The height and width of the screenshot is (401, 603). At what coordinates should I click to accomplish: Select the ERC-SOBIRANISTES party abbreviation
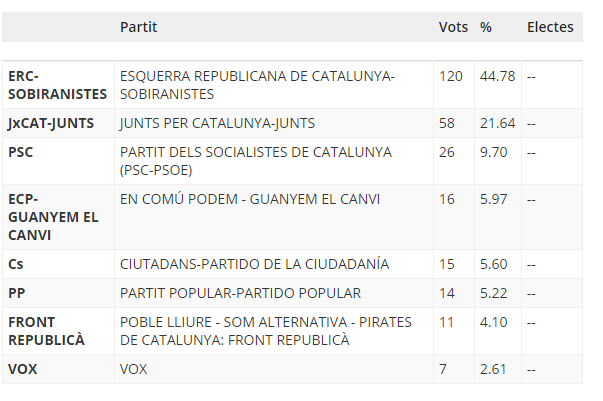point(57,85)
